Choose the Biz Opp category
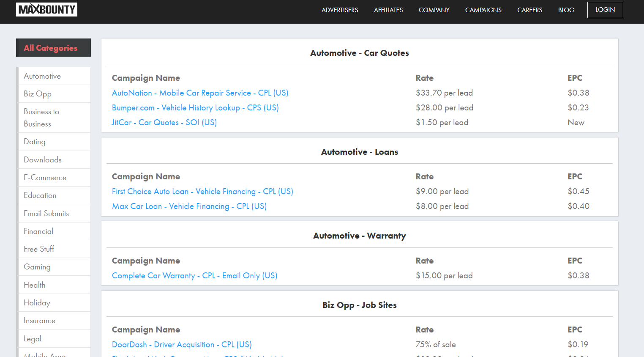Viewport: 644px width, 357px height. (38, 94)
